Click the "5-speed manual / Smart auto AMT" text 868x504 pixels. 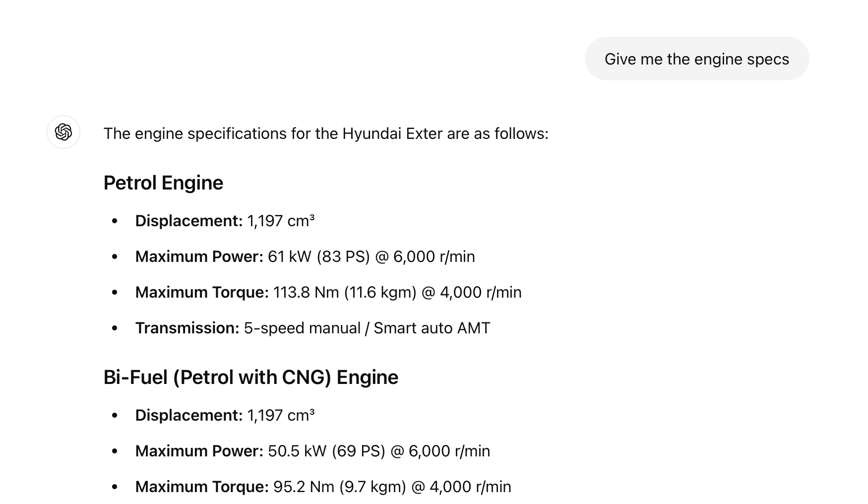(367, 328)
